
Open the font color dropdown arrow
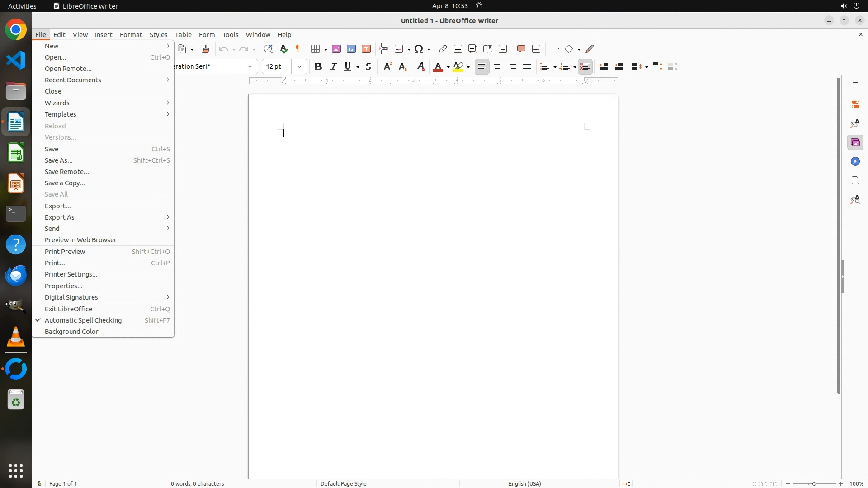pos(448,67)
